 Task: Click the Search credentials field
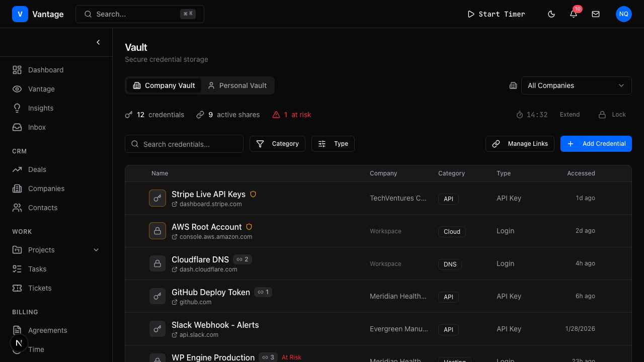184,144
